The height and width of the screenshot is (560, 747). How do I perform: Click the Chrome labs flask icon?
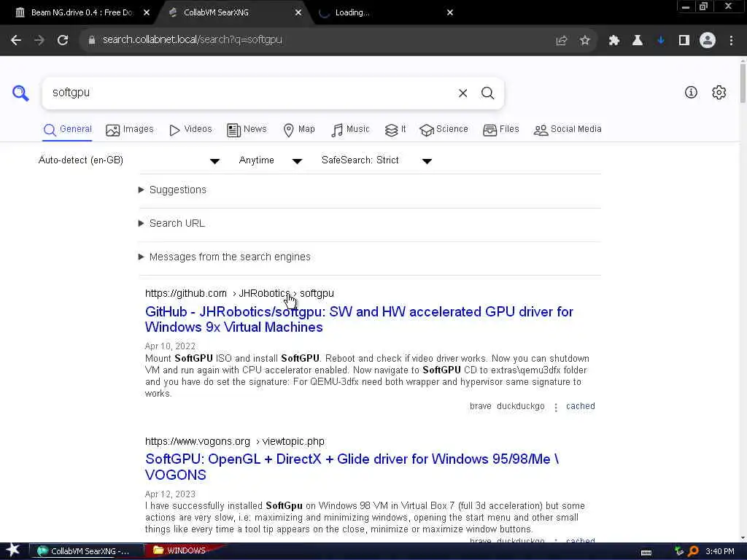coord(637,41)
